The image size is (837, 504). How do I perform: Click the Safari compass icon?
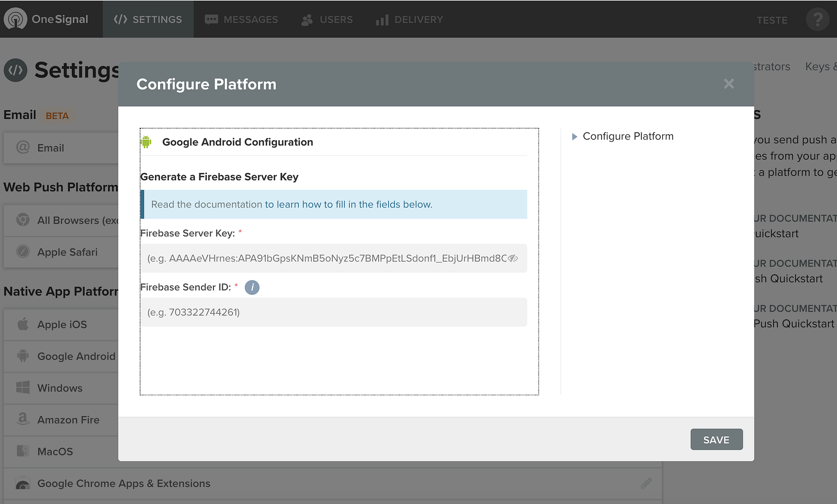click(23, 251)
